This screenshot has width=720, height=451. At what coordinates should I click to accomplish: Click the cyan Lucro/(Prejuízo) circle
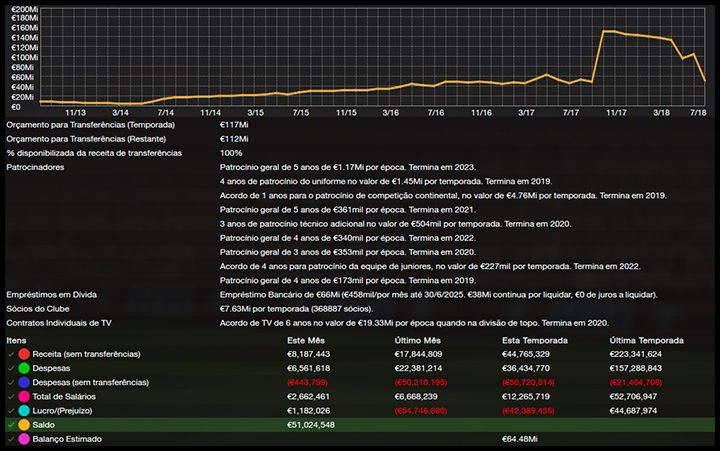click(24, 410)
